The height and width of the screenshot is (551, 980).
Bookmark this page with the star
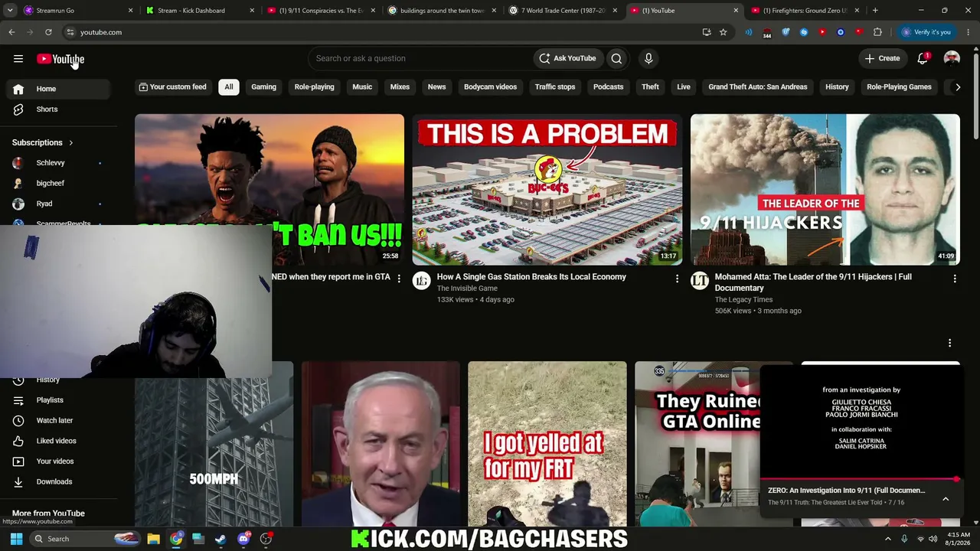tap(723, 32)
